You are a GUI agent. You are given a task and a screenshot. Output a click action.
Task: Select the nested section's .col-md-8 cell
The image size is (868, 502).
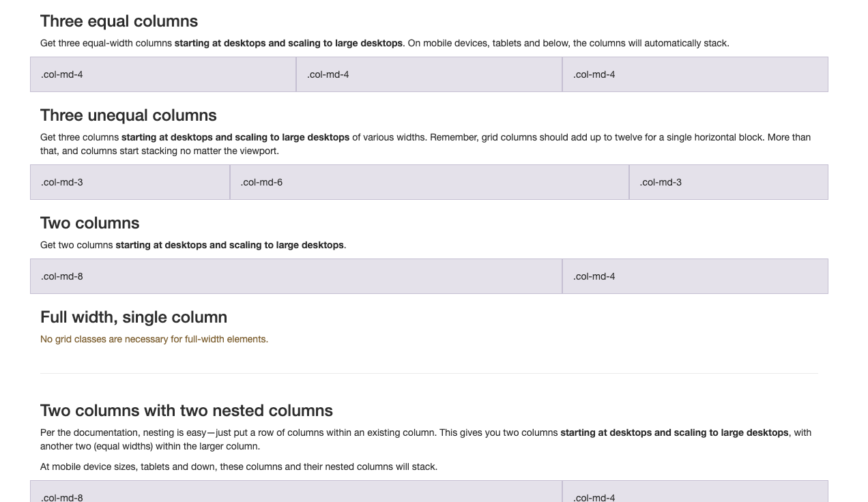pyautogui.click(x=296, y=492)
